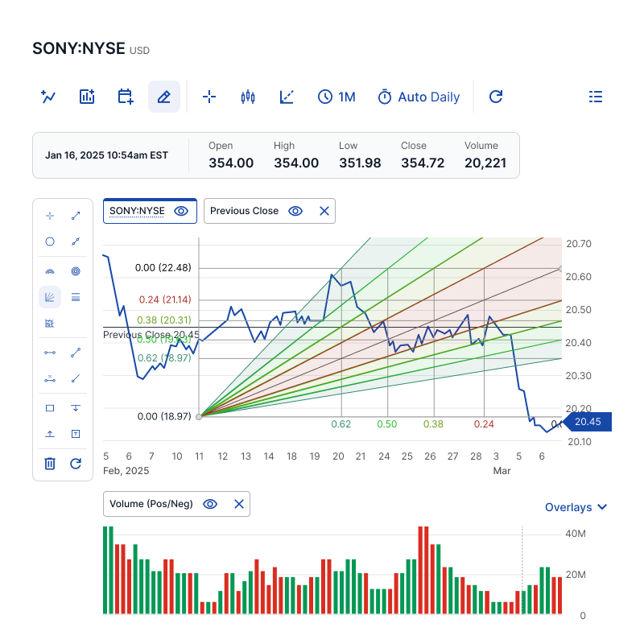This screenshot has width=644, height=644.
Task: Open the list menu in the toolbar
Action: click(x=596, y=97)
